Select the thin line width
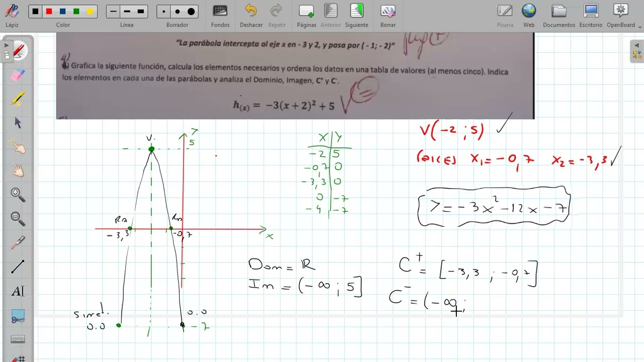Screen dimensions: 644x362 [113, 12]
